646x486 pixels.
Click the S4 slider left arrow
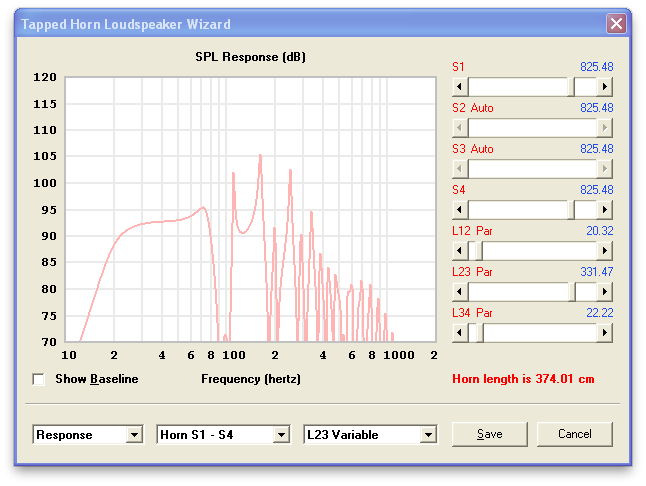pyautogui.click(x=460, y=210)
